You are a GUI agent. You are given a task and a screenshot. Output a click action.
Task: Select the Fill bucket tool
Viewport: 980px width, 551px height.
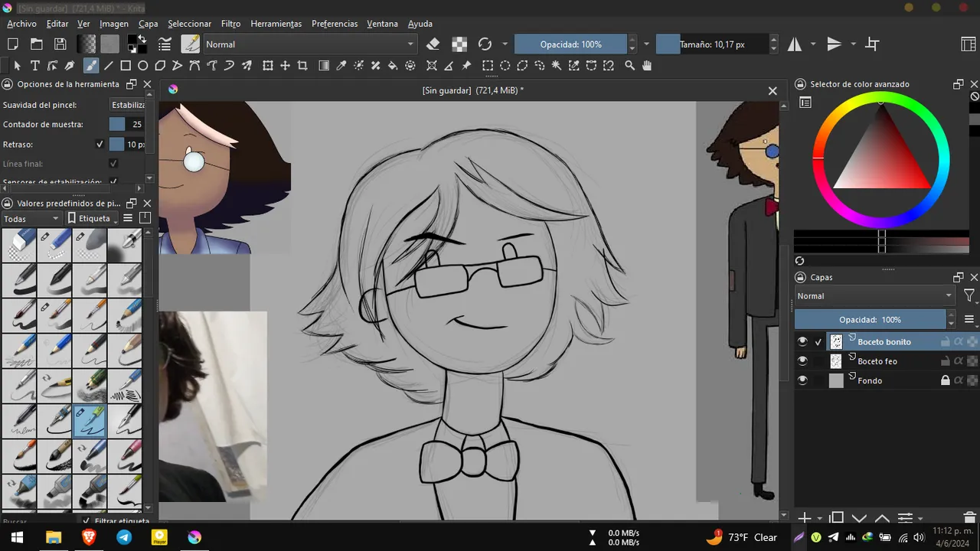[x=393, y=66]
